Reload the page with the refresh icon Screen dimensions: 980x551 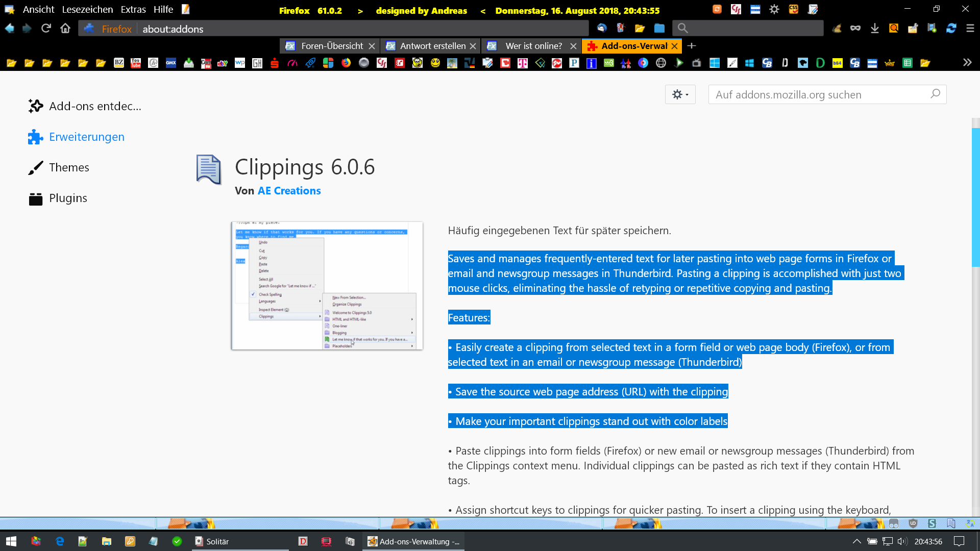point(46,29)
